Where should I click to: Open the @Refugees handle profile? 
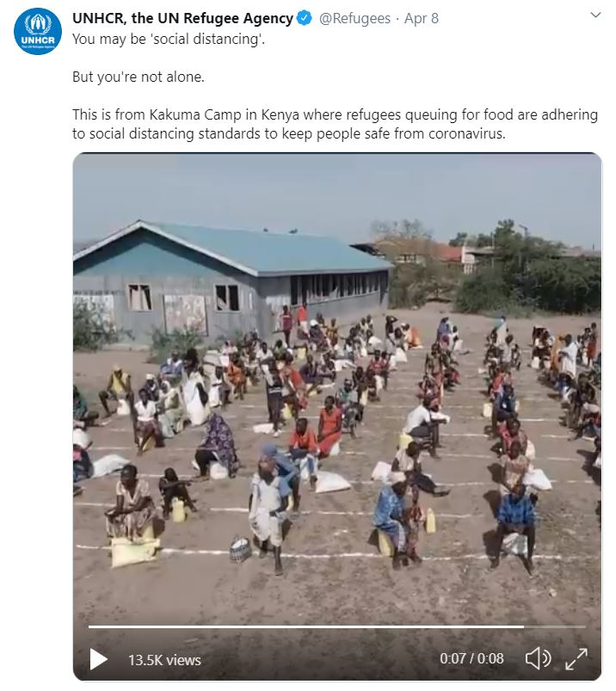(354, 19)
